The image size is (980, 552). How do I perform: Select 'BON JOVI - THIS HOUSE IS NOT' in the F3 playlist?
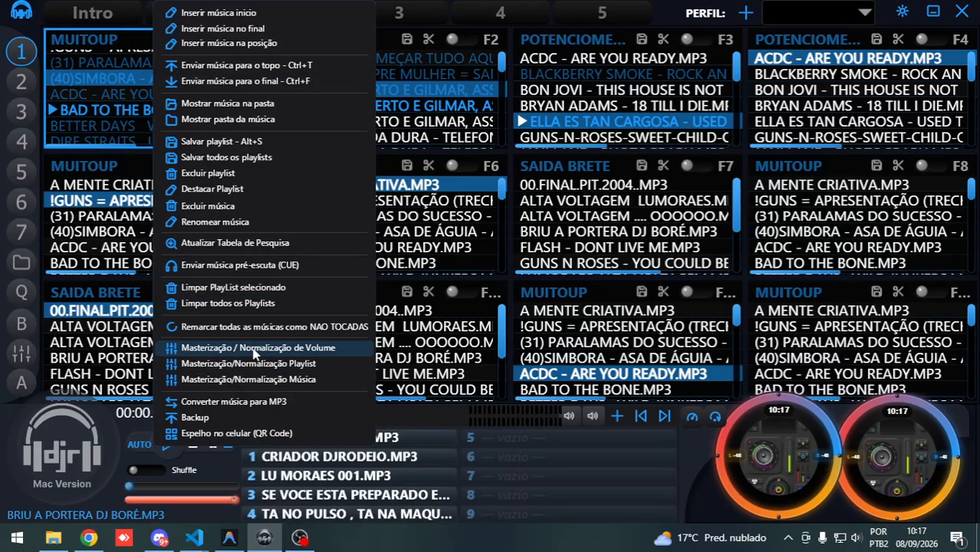coord(623,90)
